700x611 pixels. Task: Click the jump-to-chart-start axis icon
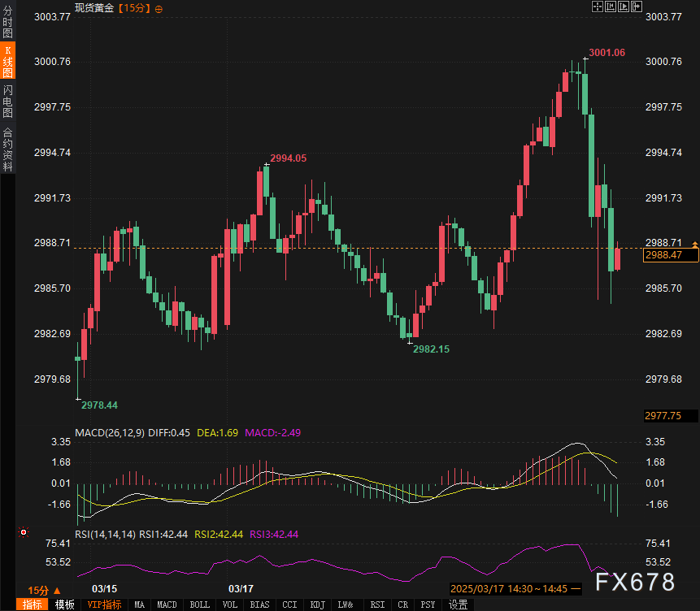pyautogui.click(x=611, y=6)
